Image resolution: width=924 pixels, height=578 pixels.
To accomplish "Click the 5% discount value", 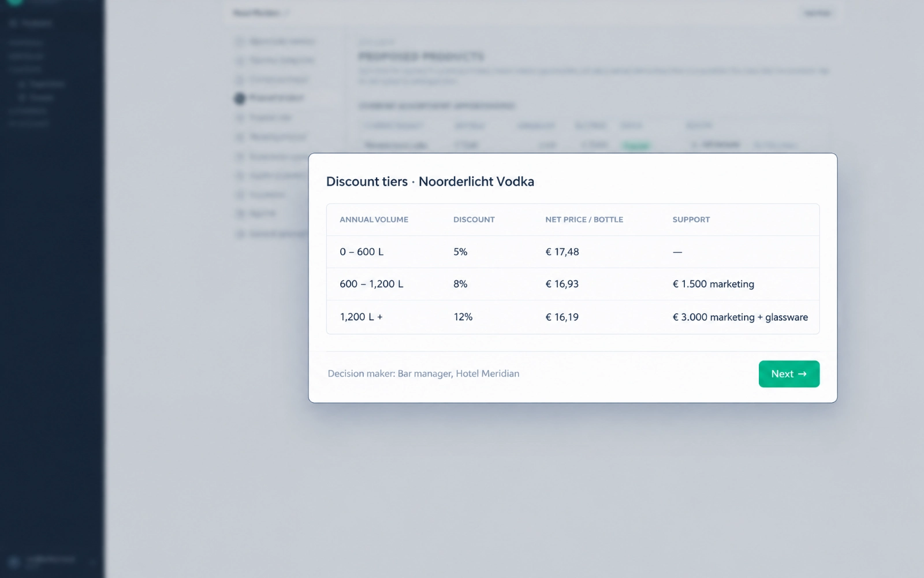I will [x=460, y=252].
